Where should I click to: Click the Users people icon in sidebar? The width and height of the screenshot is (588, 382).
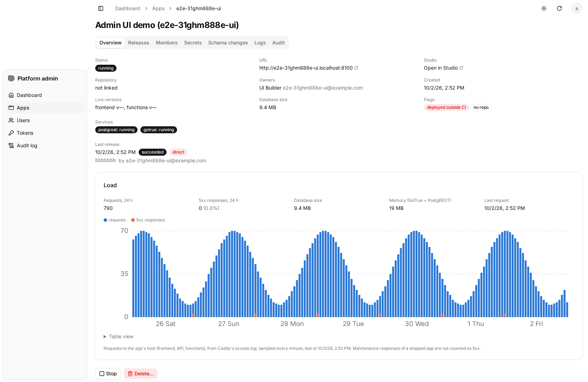coord(11,120)
